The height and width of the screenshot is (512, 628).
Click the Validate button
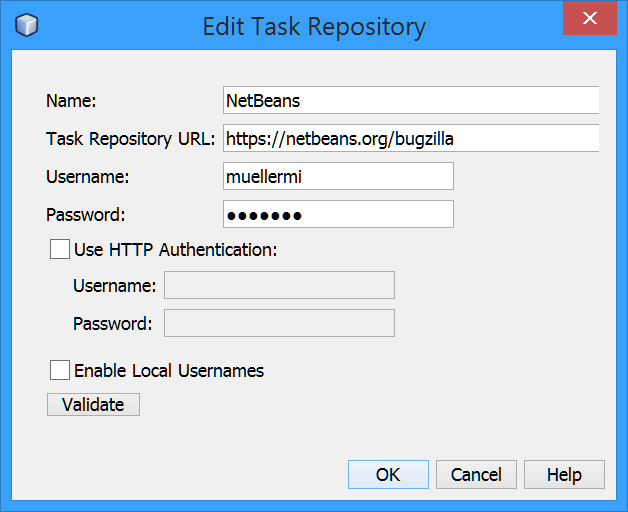[x=93, y=405]
